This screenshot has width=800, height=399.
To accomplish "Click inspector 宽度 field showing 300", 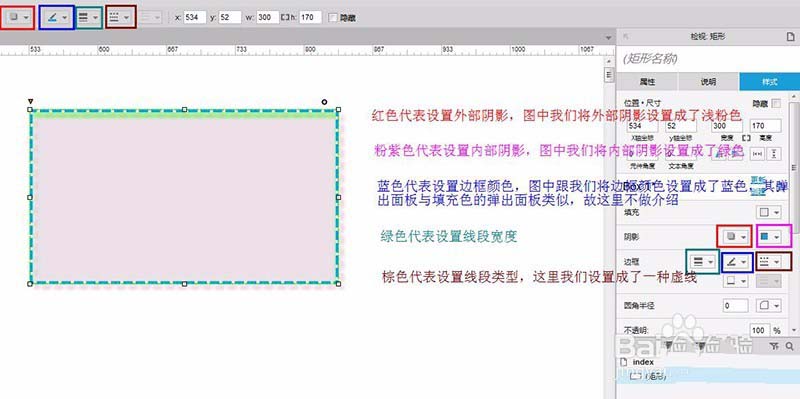I will point(727,126).
